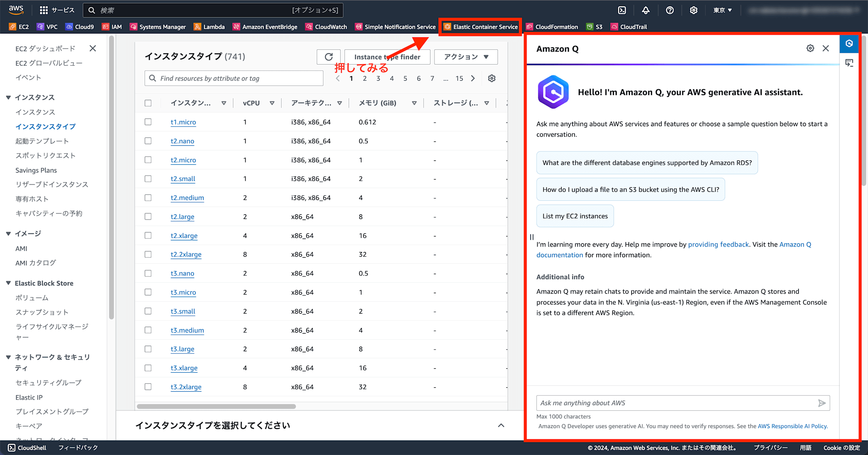Sort by メモリ (GiB) column arrow
Screen dimensions: 868x455
click(x=414, y=103)
